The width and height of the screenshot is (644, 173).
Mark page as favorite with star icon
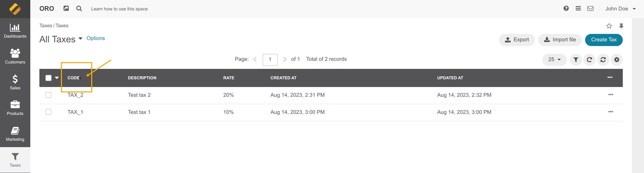609,26
